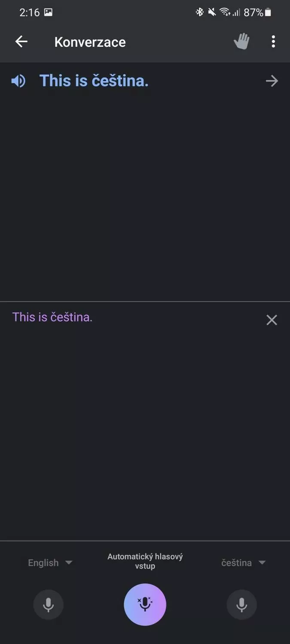Tap the čeština microphone button
The width and height of the screenshot is (290, 644).
tap(241, 605)
